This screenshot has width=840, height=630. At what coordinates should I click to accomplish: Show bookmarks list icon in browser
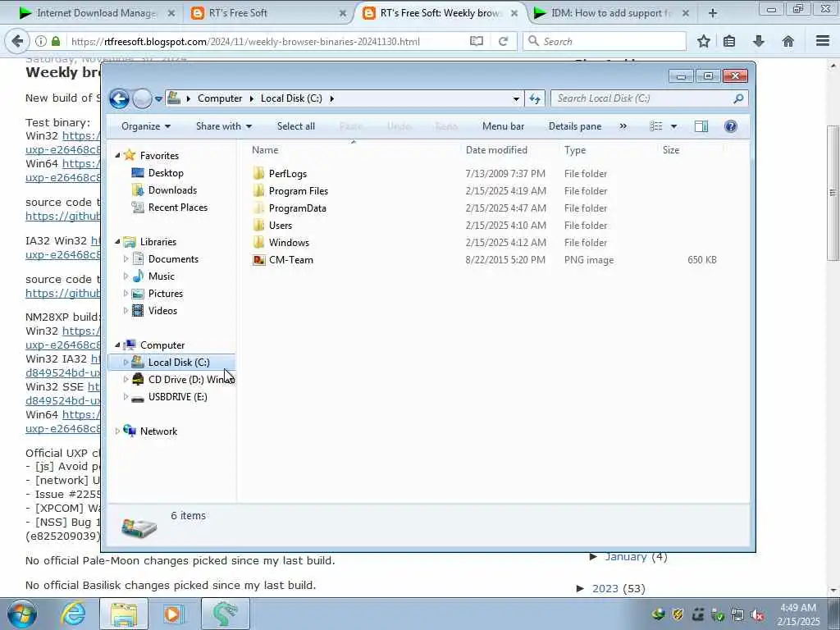(x=729, y=41)
